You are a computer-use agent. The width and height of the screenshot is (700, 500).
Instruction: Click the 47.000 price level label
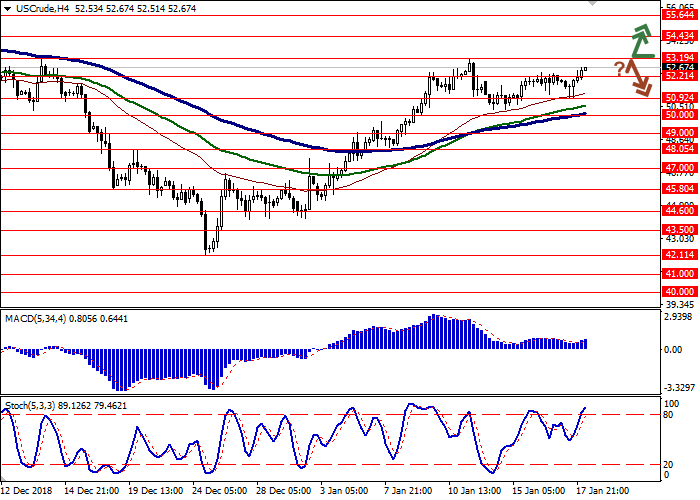[x=679, y=168]
